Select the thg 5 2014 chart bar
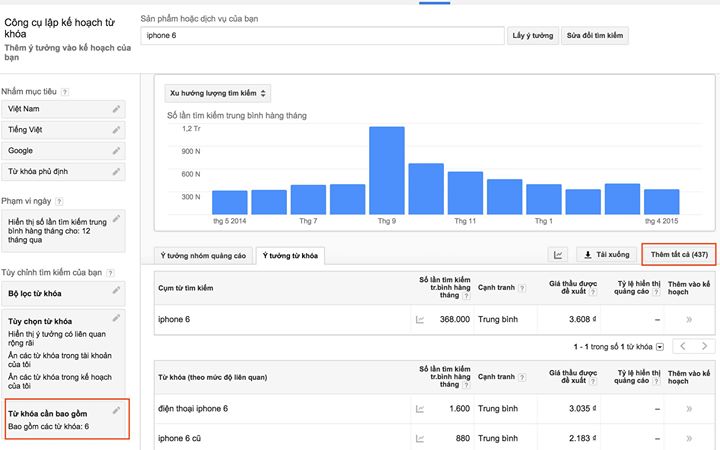The height and width of the screenshot is (450, 720). tap(230, 202)
